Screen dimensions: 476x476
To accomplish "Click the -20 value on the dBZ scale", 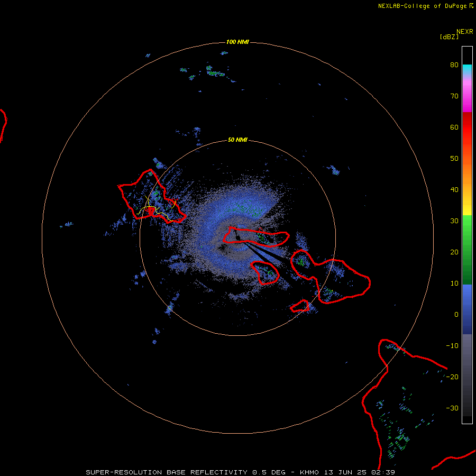I will pyautogui.click(x=452, y=377).
